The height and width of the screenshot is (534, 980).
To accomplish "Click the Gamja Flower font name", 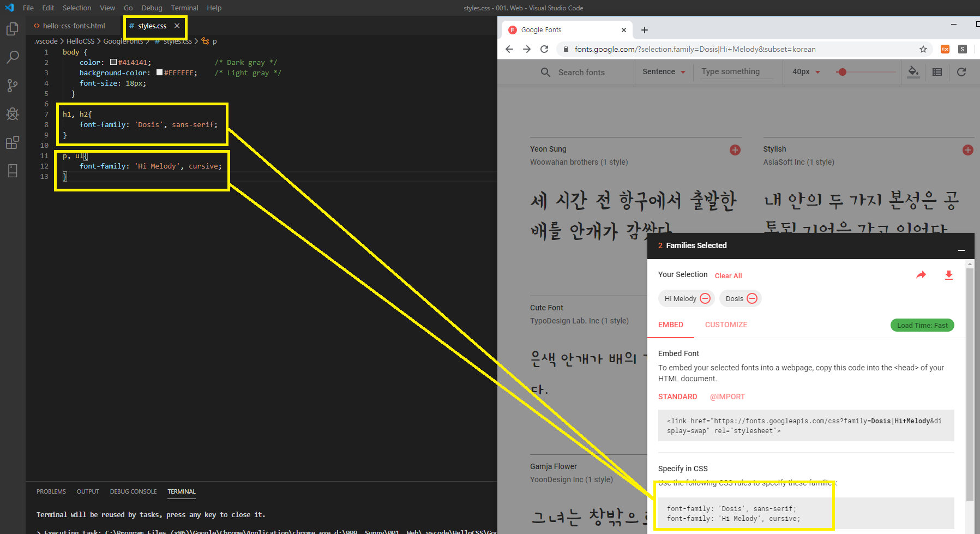I will 553,466.
